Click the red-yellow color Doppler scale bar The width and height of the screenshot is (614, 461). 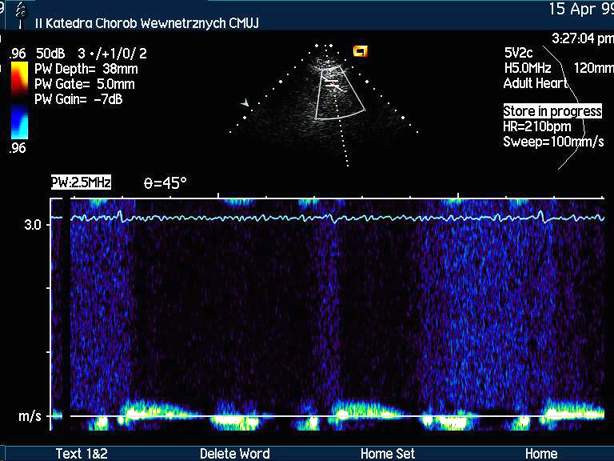coord(19,78)
